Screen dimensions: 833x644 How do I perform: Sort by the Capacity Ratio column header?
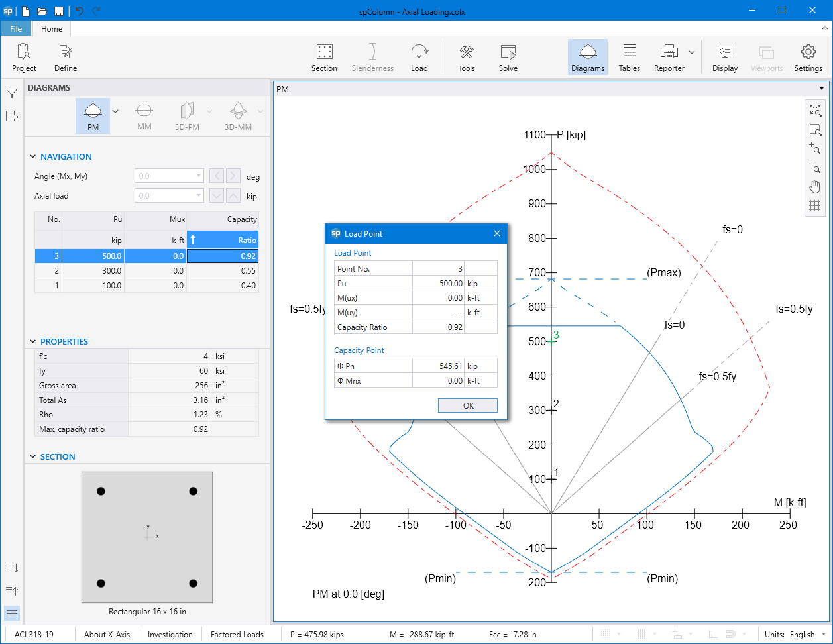pos(222,240)
